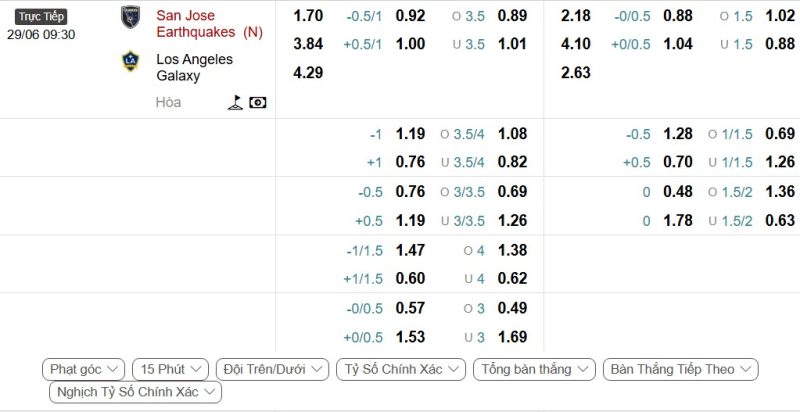The height and width of the screenshot is (412, 800).
Task: Select the 4.29 draw odds
Action: (x=309, y=72)
